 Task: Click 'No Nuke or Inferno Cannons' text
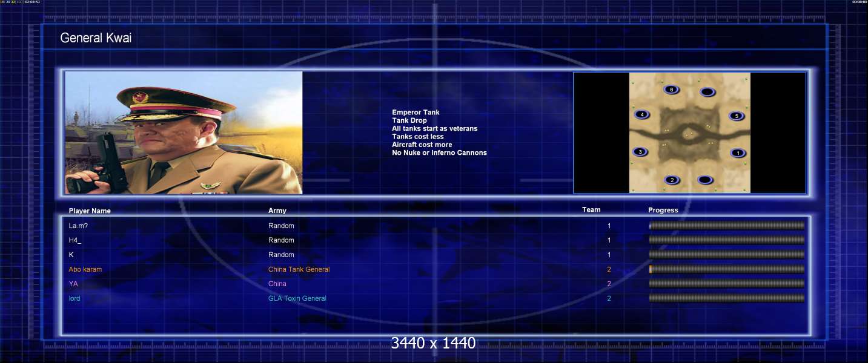pyautogui.click(x=439, y=152)
